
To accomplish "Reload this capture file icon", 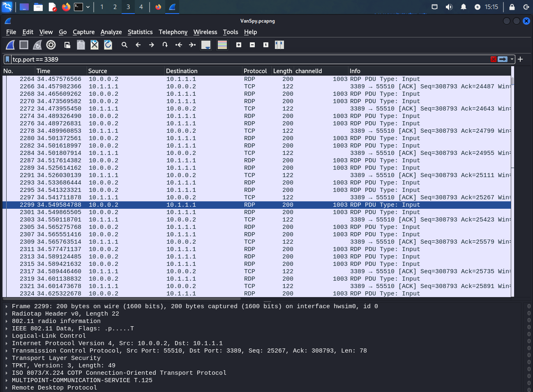I will (x=108, y=45).
